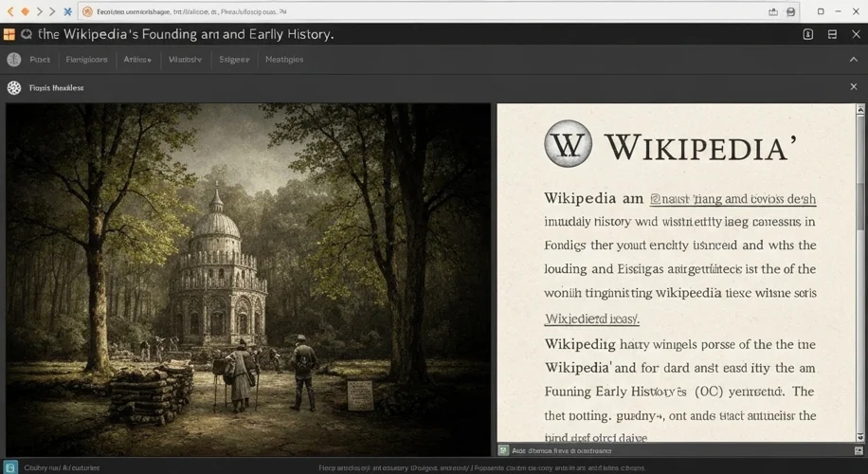Screen dimensions: 868x474
Task: Close the 'Fioyiis theakless' bar
Action: pos(854,86)
